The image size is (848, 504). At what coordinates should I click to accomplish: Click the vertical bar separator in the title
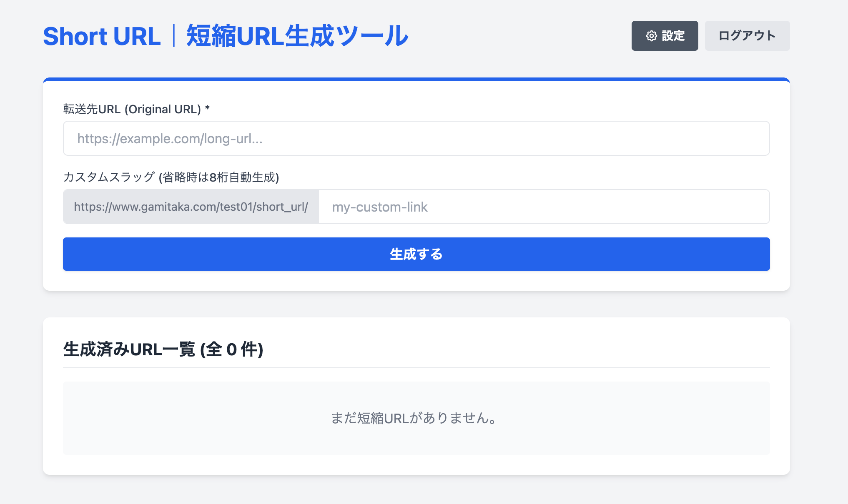(174, 36)
